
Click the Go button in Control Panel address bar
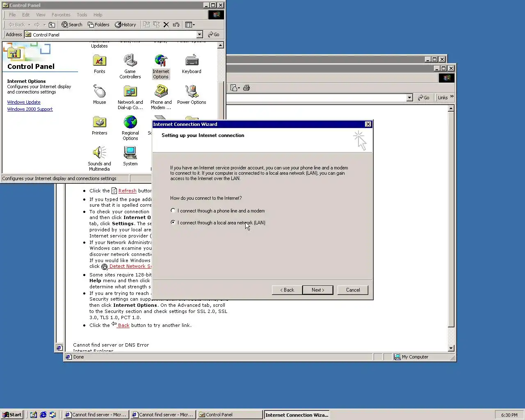click(214, 35)
